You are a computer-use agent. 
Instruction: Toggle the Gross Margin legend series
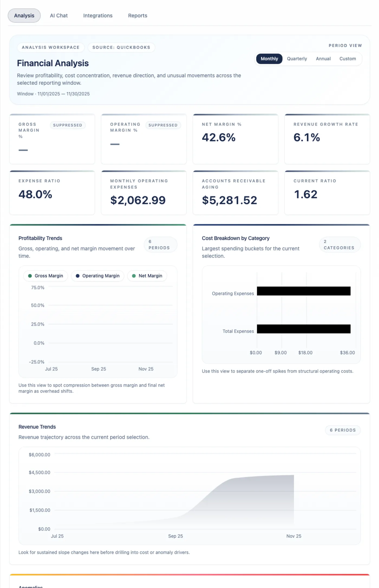pyautogui.click(x=45, y=276)
